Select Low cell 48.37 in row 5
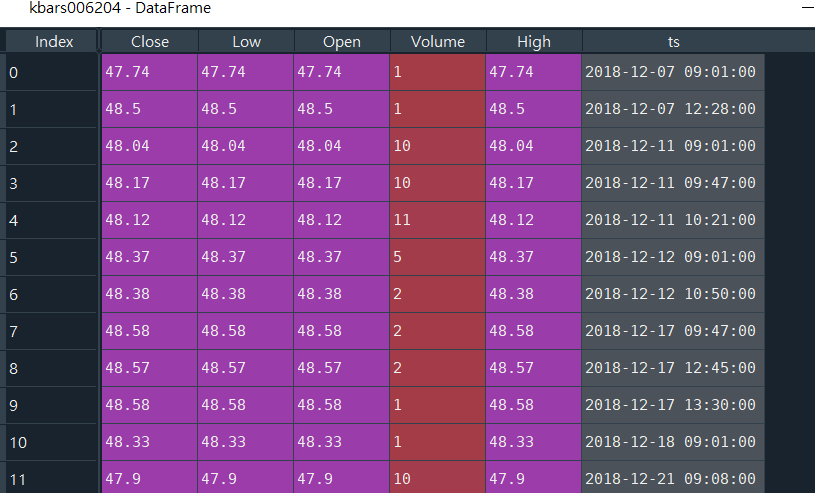The height and width of the screenshot is (493, 815). point(246,257)
